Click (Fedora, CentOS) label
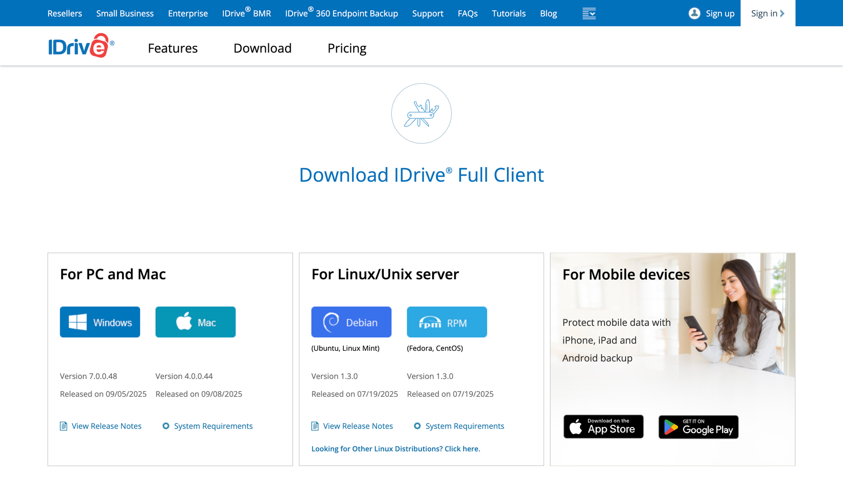This screenshot has height=504, width=843. [x=435, y=348]
